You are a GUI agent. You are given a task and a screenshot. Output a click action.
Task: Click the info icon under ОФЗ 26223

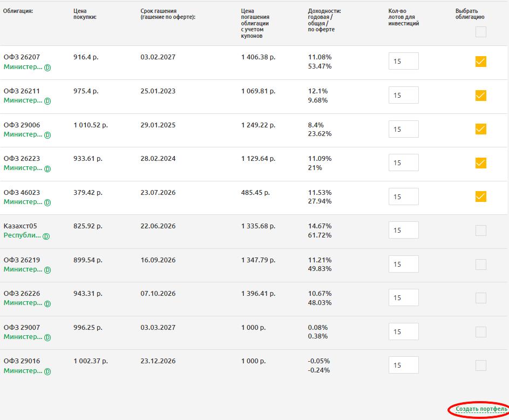(x=47, y=168)
